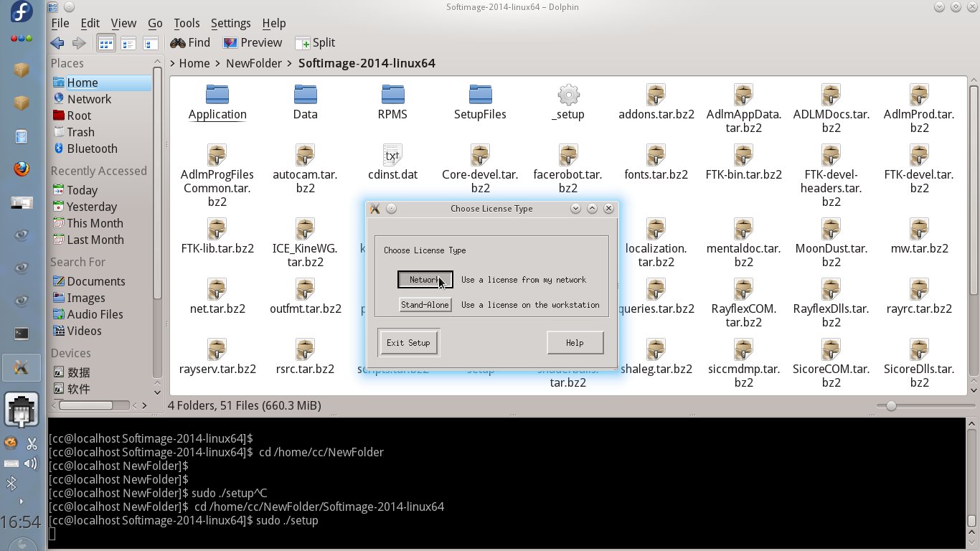Viewport: 980px width, 551px height.
Task: Open the terminal icon in side panel
Action: pyautogui.click(x=22, y=333)
